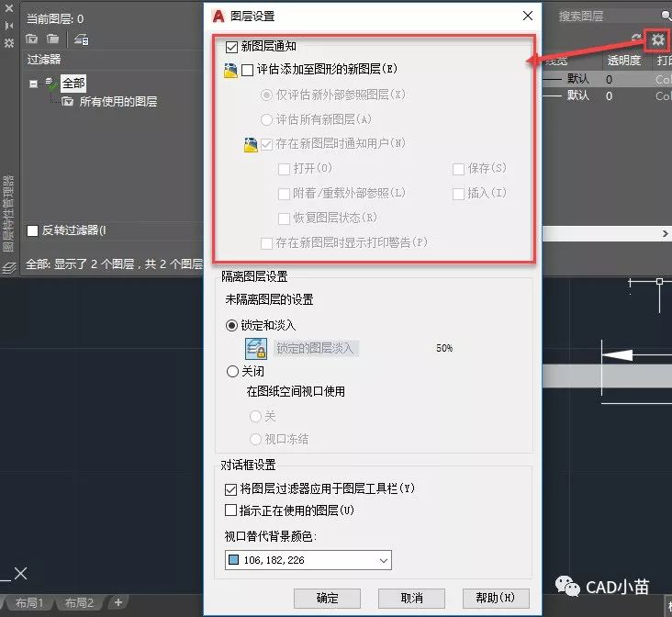
Task: Add a new layout with the plus tab
Action: (118, 602)
